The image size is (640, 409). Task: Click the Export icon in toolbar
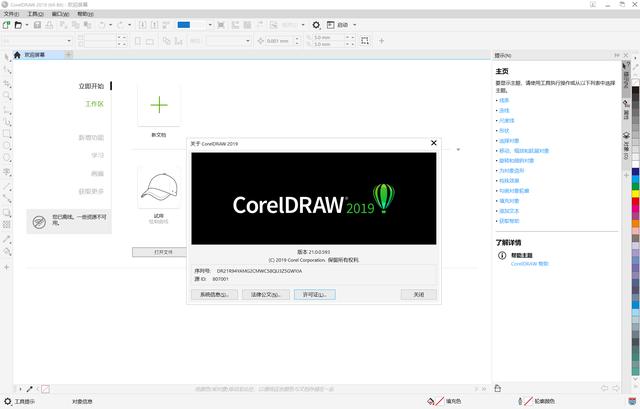[x=154, y=25]
